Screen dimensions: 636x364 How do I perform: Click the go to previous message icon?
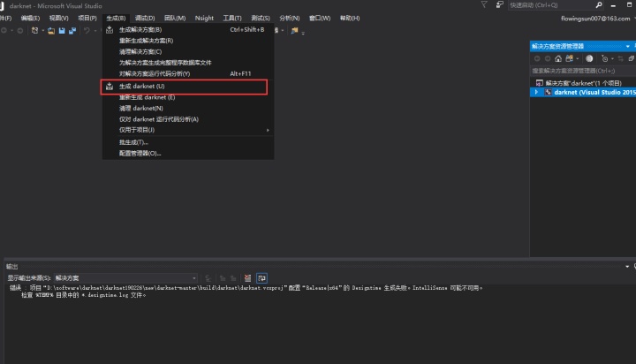pyautogui.click(x=223, y=278)
